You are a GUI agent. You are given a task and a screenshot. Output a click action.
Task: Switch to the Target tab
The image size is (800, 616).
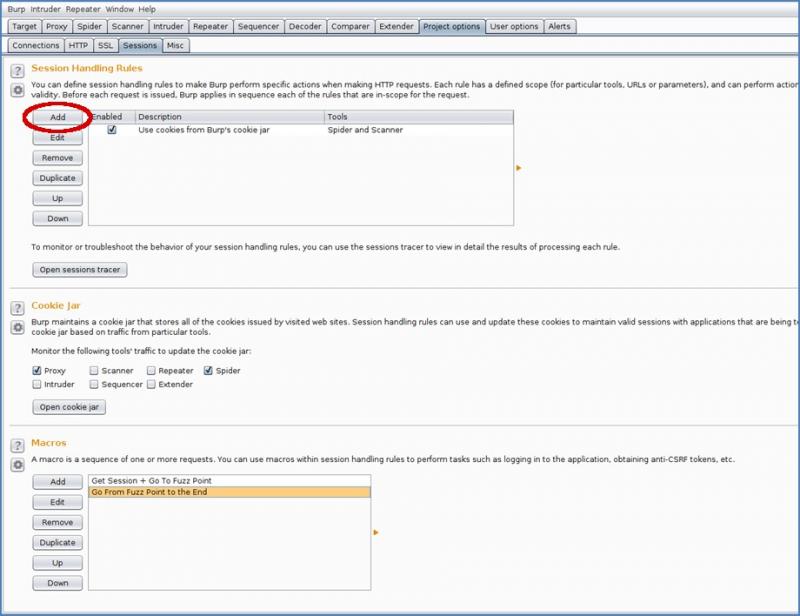24,27
